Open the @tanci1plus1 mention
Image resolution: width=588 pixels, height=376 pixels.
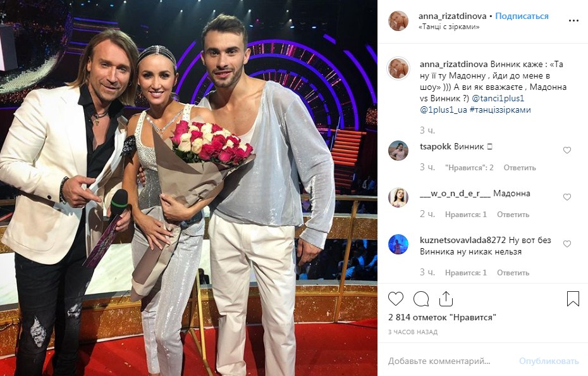tap(498, 98)
